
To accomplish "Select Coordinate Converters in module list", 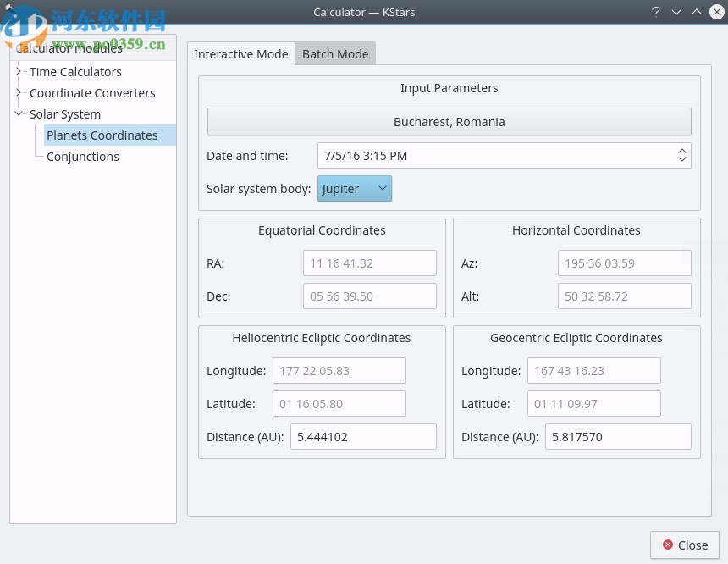I will (x=92, y=93).
